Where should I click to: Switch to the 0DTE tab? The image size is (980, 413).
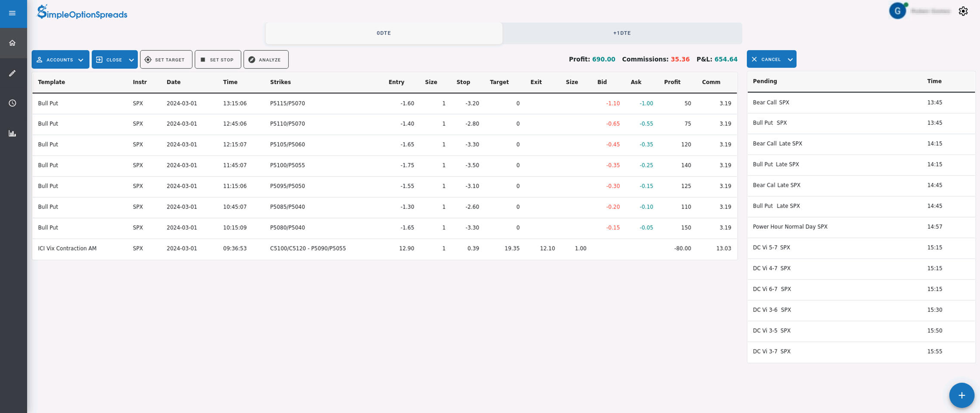pos(383,33)
